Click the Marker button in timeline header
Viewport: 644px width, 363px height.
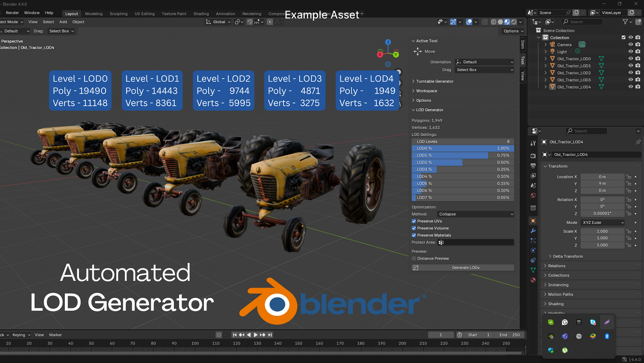[x=55, y=335]
